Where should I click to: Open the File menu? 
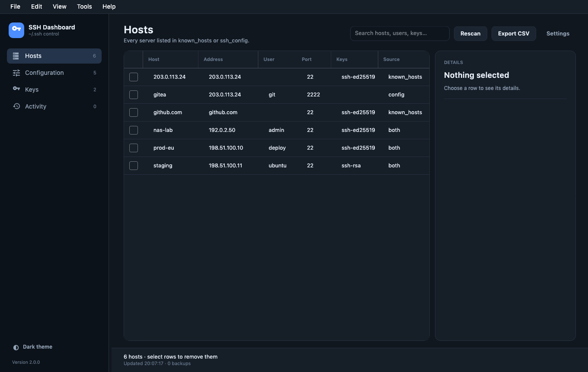pos(15,6)
